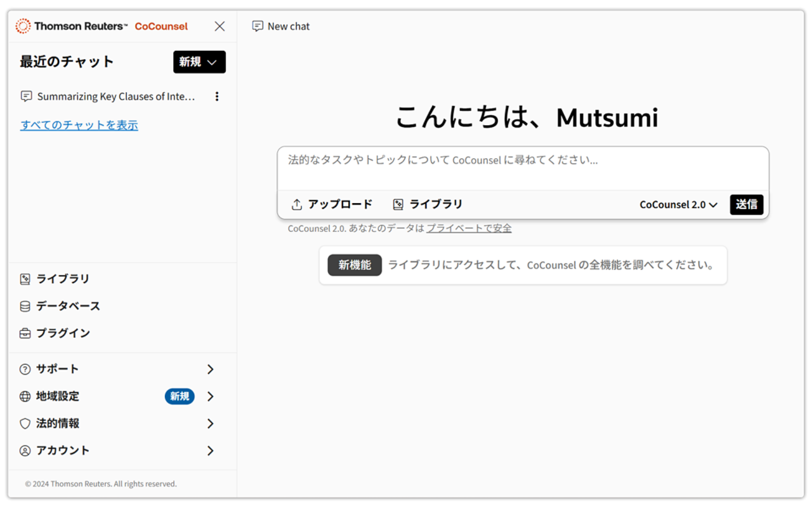This screenshot has height=508, width=812.
Task: Open a New chat from the top bar
Action: [x=280, y=26]
